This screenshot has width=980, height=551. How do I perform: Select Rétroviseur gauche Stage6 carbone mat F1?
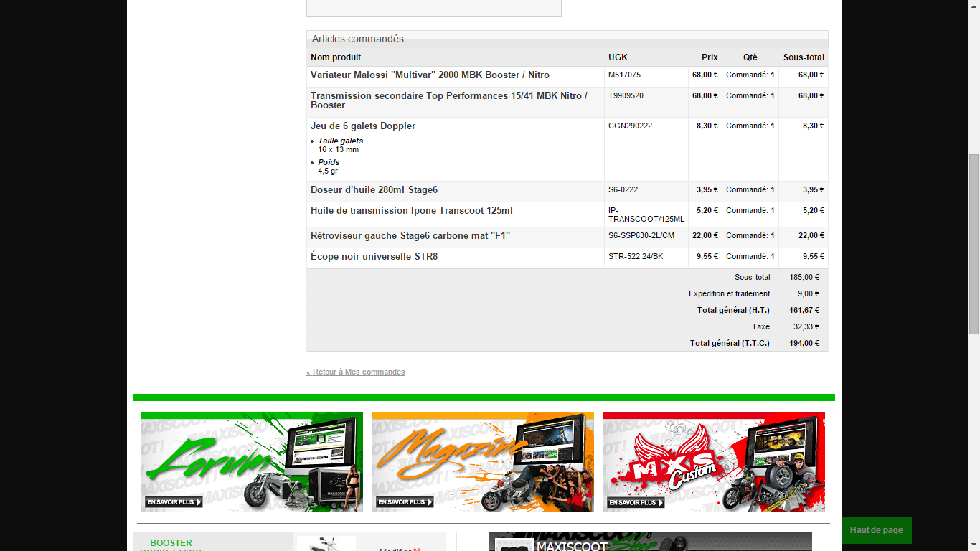410,235
